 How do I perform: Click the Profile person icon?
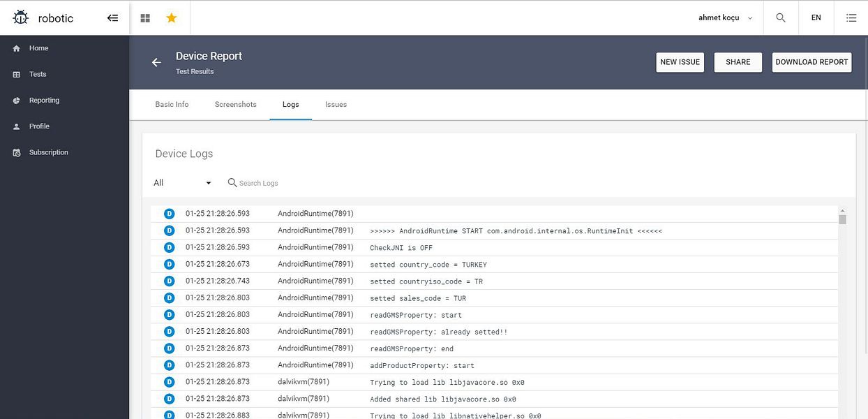[17, 126]
